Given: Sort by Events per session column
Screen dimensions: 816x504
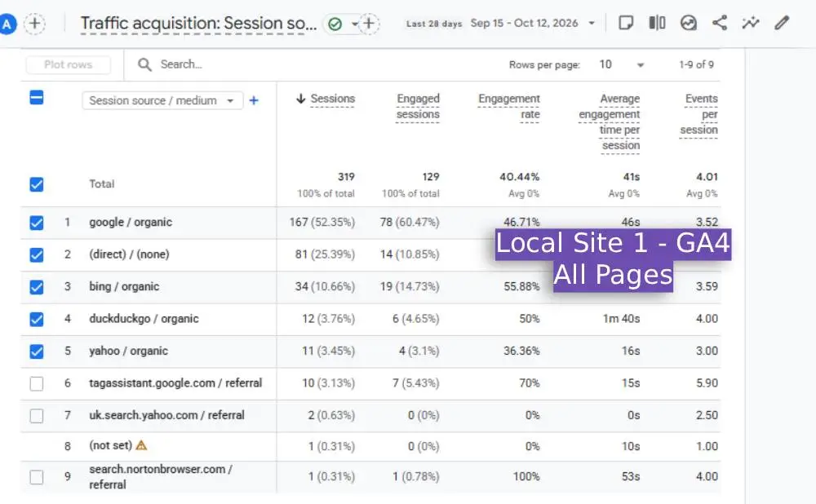Looking at the screenshot, I should (699, 114).
